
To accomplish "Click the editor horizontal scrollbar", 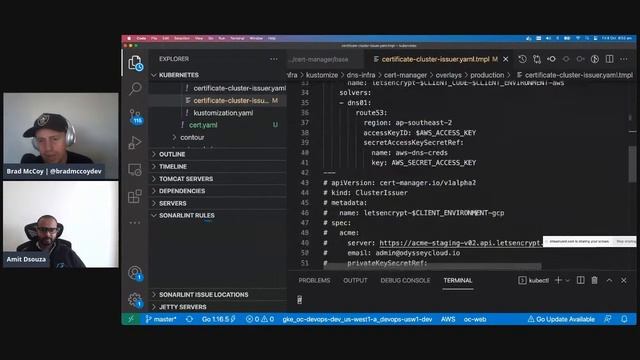I will pyautogui.click(x=433, y=267).
